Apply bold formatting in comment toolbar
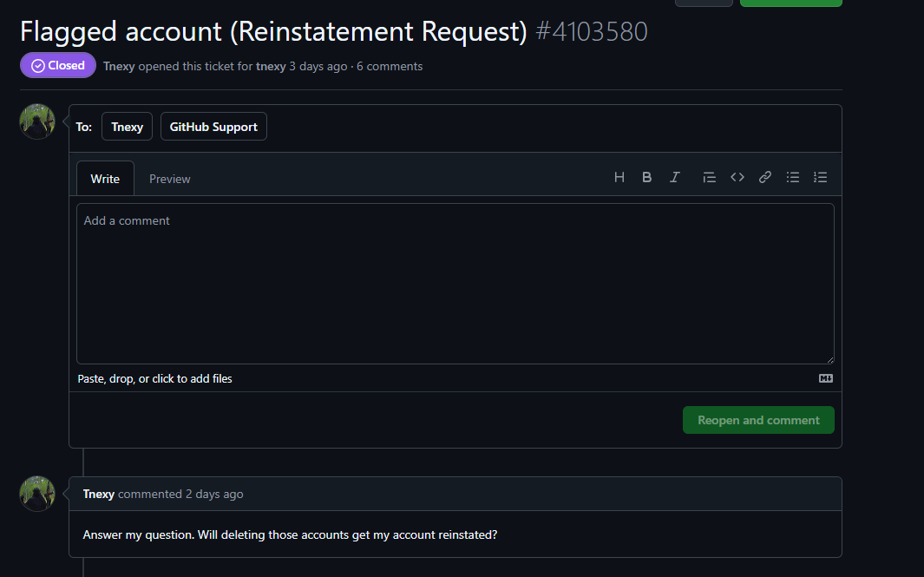Viewport: 924px width, 577px height. (646, 177)
